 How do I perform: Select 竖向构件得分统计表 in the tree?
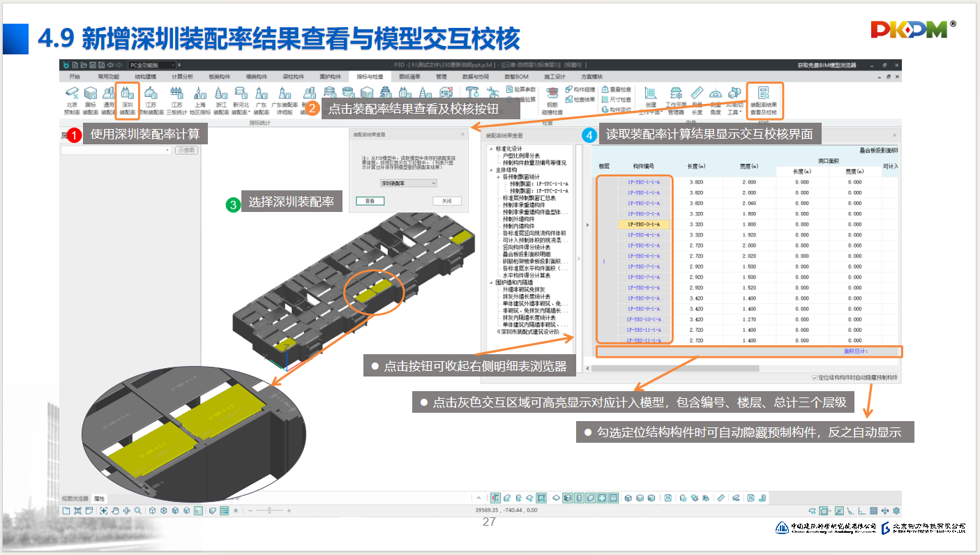pyautogui.click(x=527, y=247)
